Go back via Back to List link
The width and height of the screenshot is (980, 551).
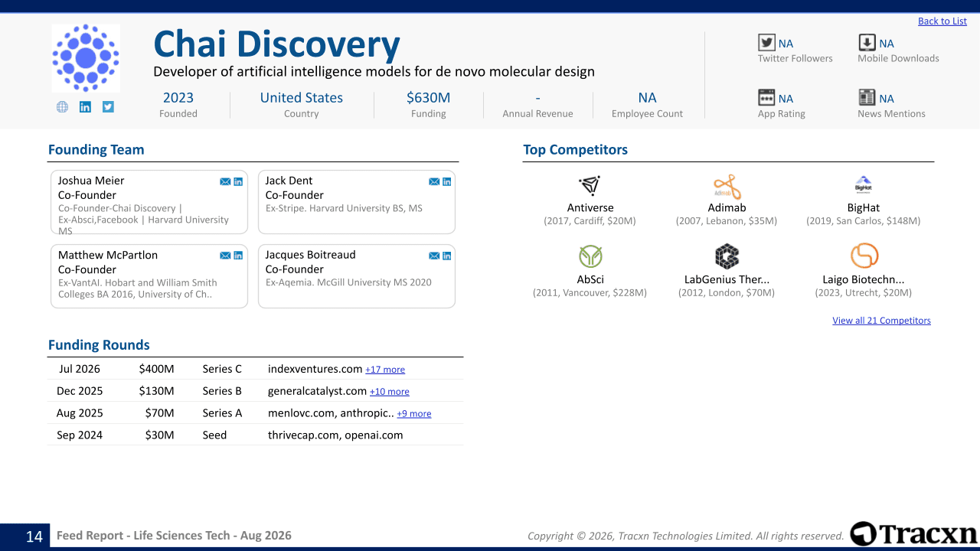[x=942, y=21]
